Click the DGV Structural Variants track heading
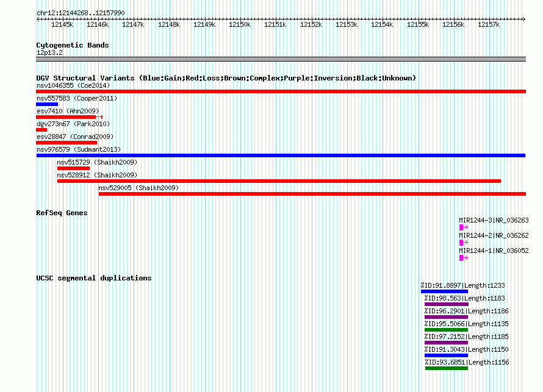The height and width of the screenshot is (392, 543). tap(226, 78)
